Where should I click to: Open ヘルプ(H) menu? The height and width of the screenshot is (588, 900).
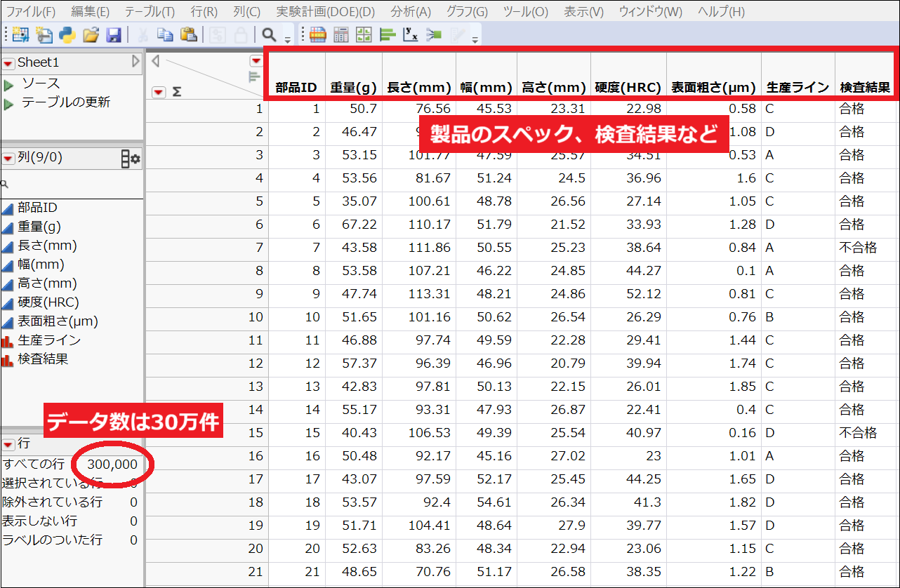click(721, 12)
